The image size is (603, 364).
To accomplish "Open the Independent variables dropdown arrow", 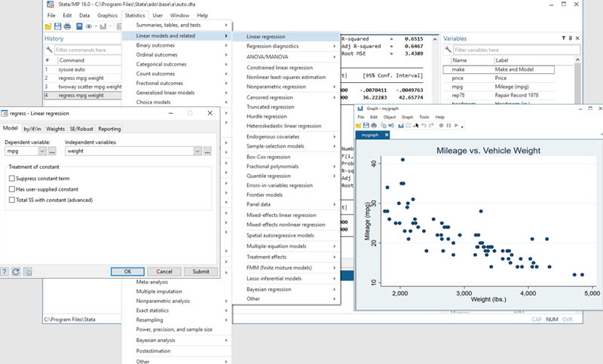I will 197,151.
